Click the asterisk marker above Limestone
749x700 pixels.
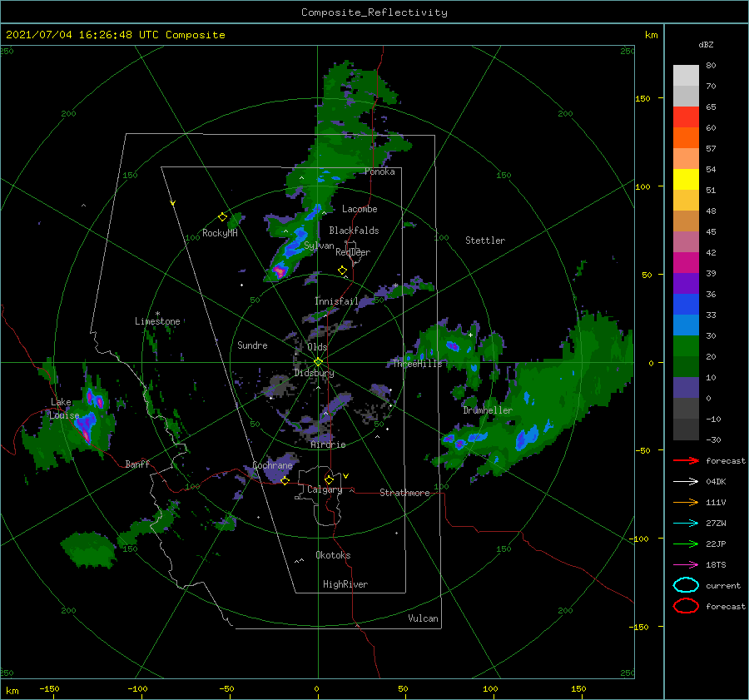click(x=157, y=314)
